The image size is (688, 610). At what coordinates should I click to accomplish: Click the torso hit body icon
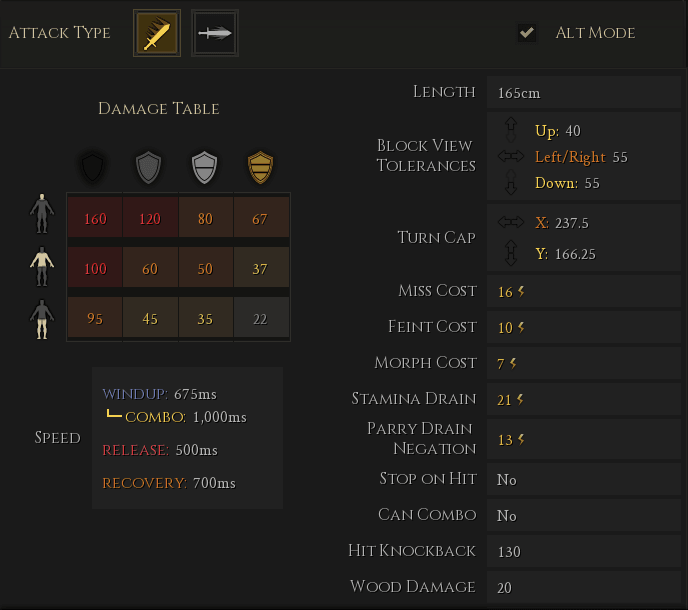click(43, 268)
